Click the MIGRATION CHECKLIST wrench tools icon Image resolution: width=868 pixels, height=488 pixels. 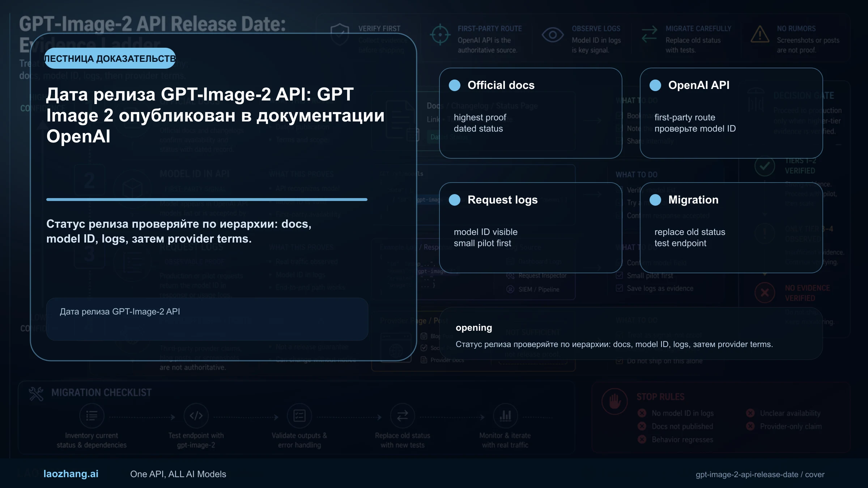(x=36, y=394)
